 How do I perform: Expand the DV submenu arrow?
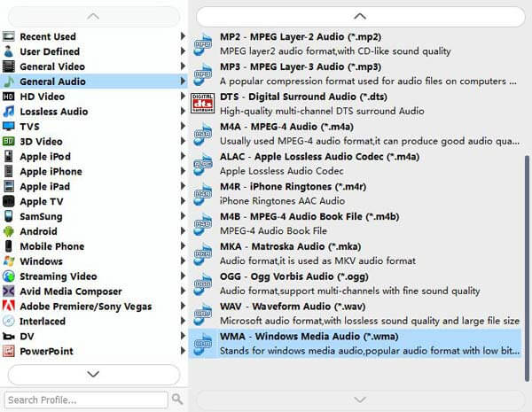click(183, 336)
